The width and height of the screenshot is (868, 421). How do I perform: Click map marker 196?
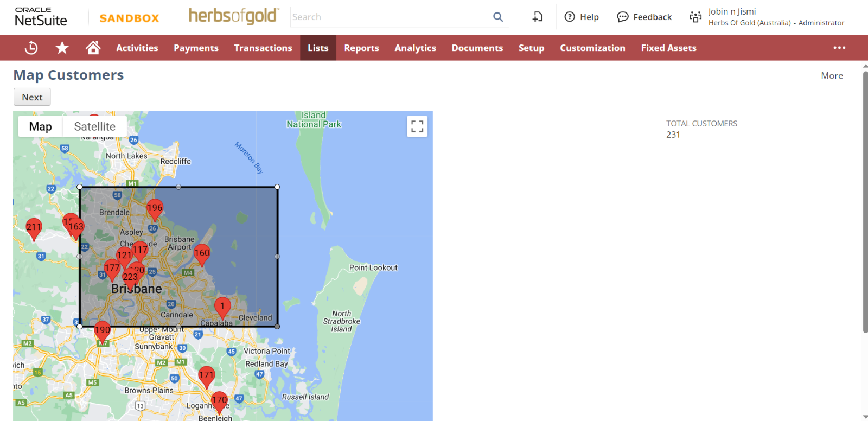point(155,209)
